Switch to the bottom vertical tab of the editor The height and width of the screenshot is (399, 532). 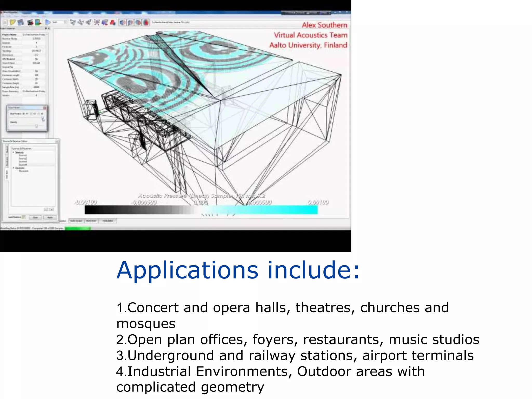click(x=7, y=175)
